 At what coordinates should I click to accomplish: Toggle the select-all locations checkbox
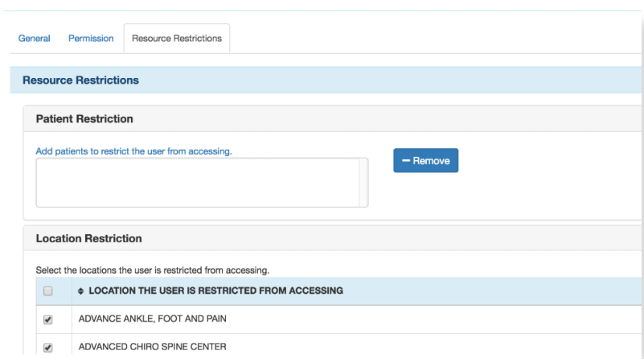[x=47, y=291]
